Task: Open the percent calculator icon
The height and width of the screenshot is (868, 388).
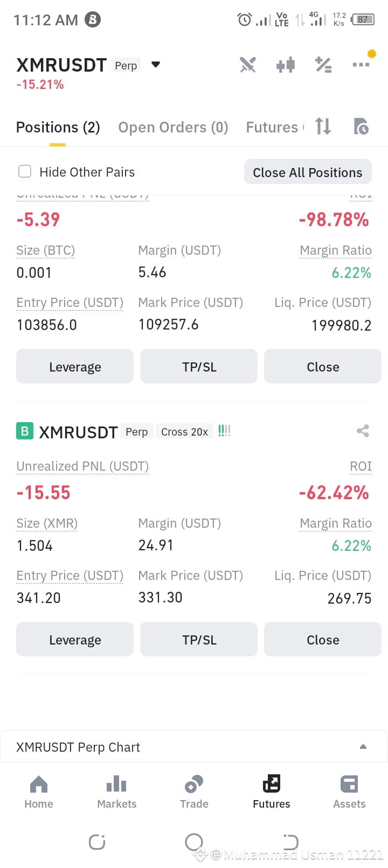Action: click(323, 65)
